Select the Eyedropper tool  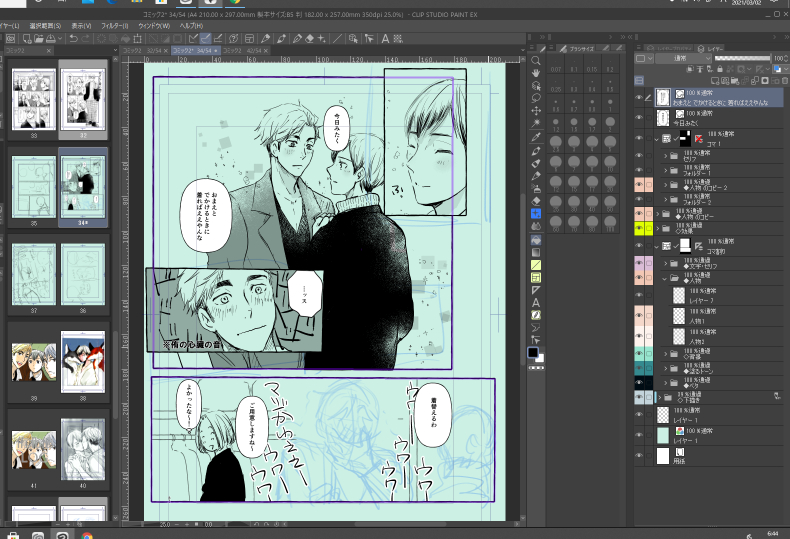click(536, 137)
